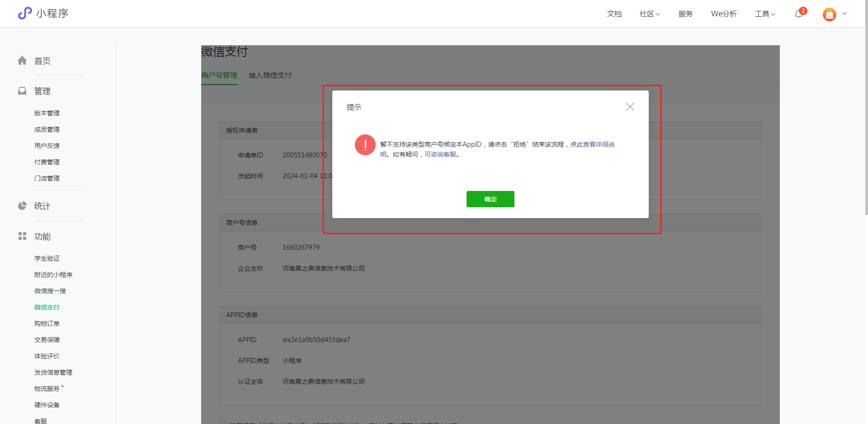Click the 管理 inbox icon
The height and width of the screenshot is (424, 868).
(x=22, y=91)
